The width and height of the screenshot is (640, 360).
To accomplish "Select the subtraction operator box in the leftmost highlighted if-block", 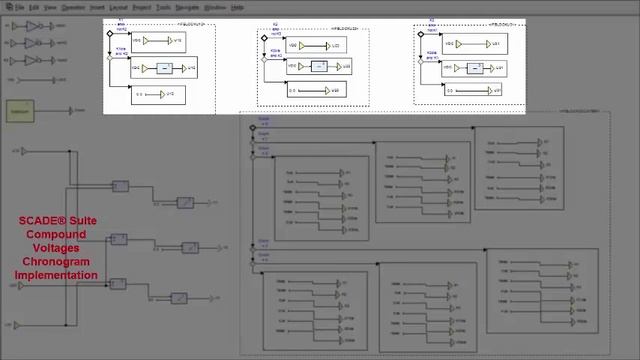I will (164, 68).
